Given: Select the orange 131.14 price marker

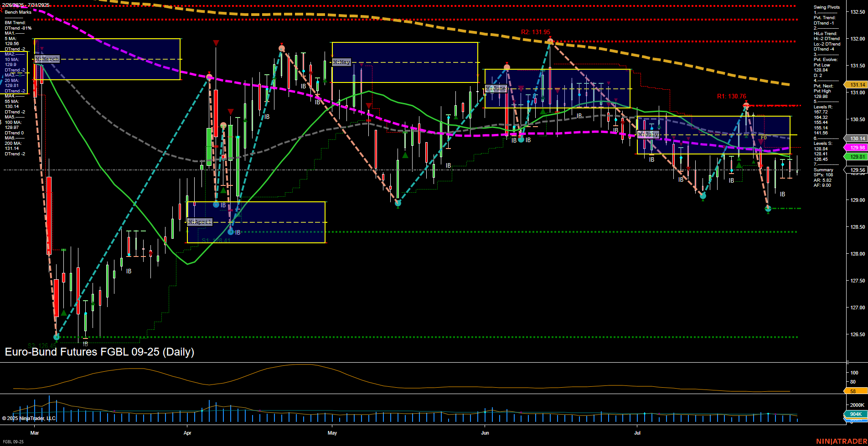Looking at the screenshot, I should point(856,85).
